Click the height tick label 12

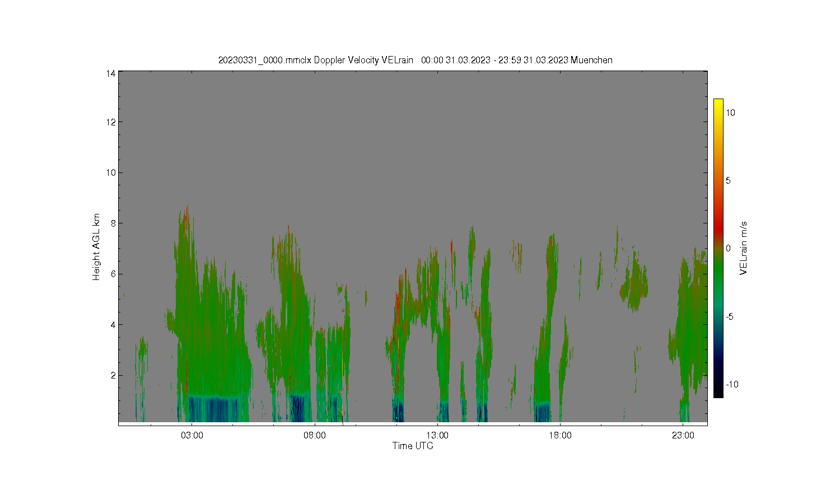tap(111, 122)
